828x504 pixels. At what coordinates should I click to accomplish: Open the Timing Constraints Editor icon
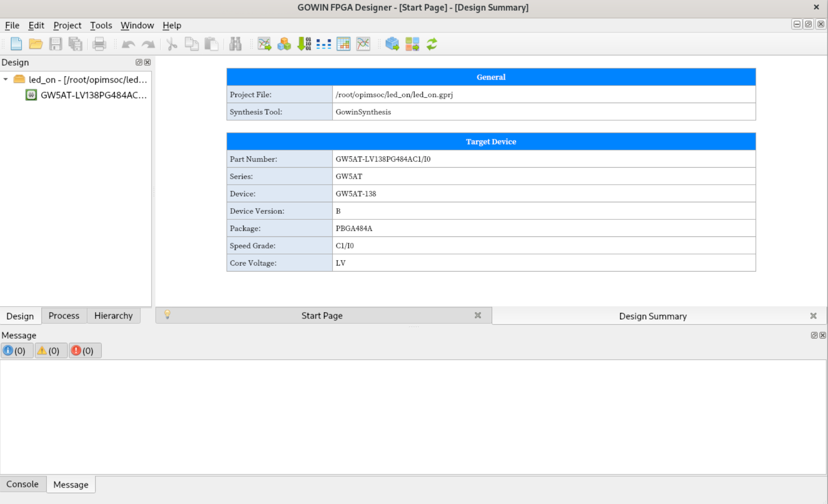[264, 44]
